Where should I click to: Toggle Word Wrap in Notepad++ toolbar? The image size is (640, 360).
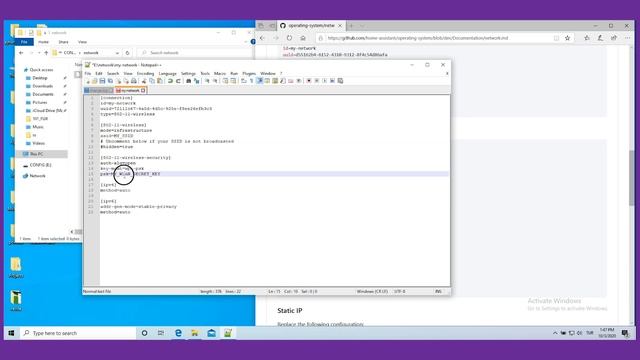tap(244, 81)
